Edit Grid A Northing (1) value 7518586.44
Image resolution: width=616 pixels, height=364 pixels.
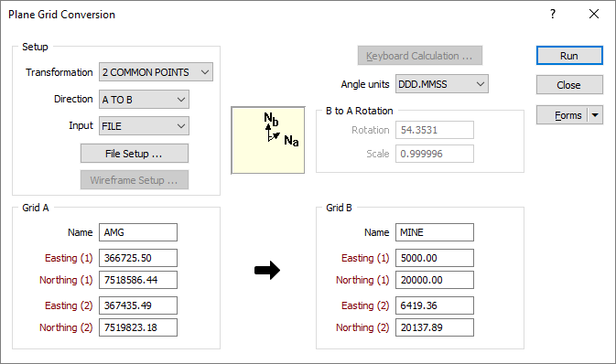[x=138, y=280]
